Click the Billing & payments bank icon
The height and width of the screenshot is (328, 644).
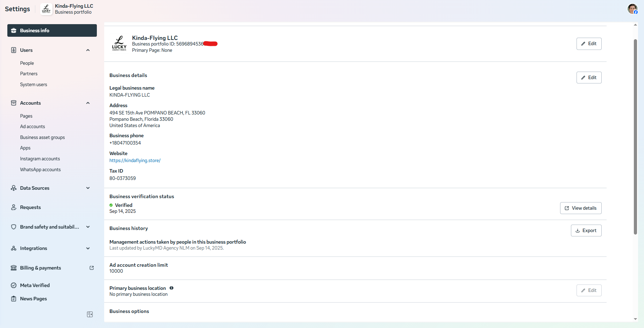[x=14, y=268]
